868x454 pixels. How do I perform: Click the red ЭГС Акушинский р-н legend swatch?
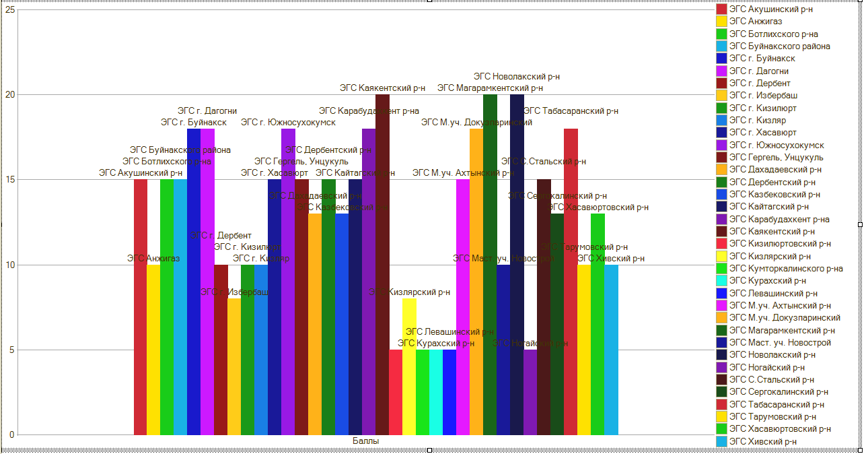(x=721, y=9)
